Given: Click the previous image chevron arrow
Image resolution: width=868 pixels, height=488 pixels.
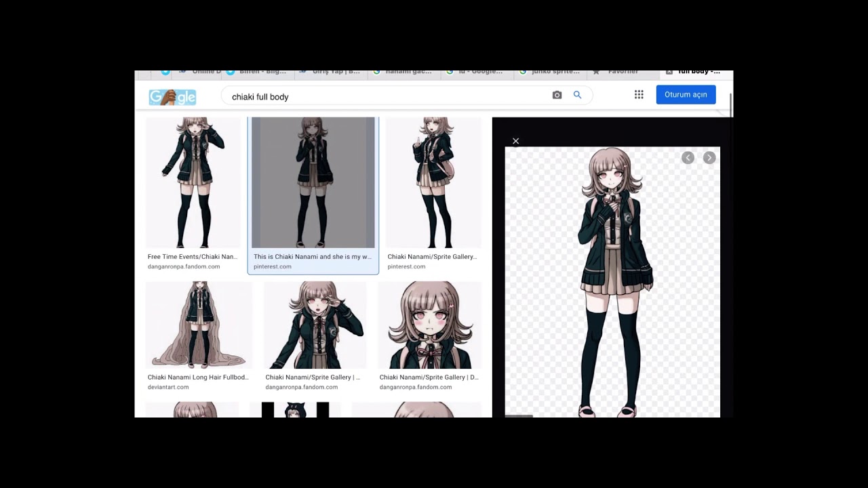Looking at the screenshot, I should [688, 157].
